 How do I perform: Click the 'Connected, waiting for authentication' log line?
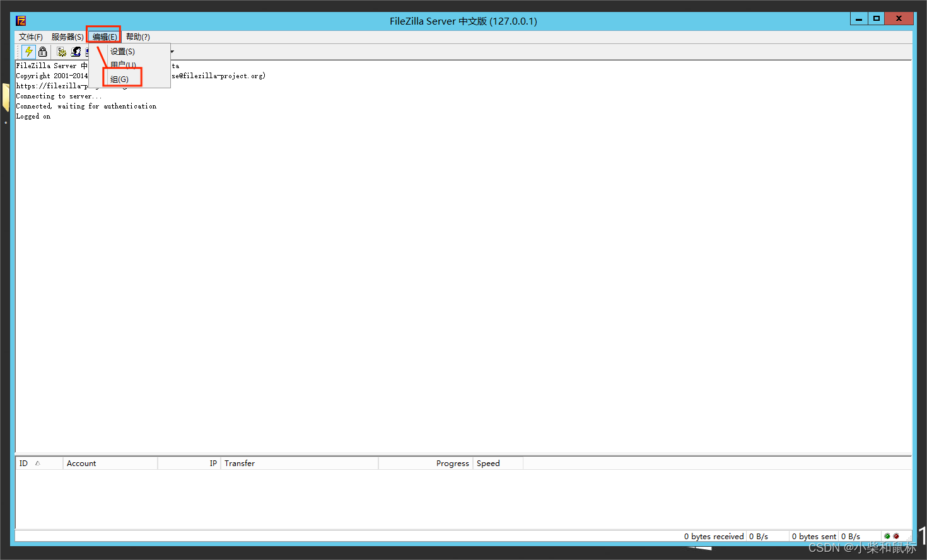tap(86, 106)
